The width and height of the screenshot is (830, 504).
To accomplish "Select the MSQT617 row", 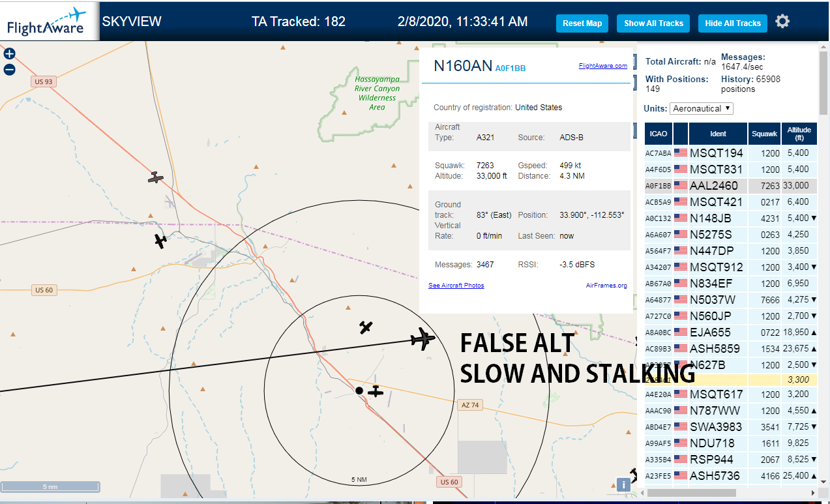I will pos(731,394).
